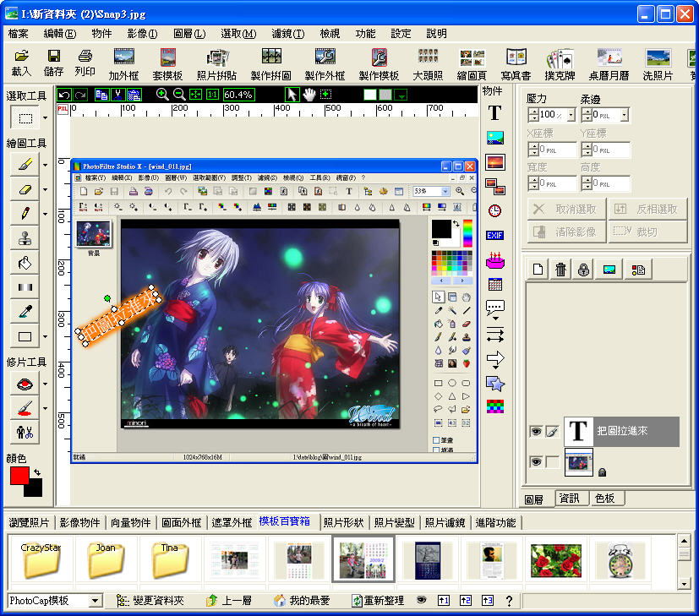Expand the selection tool options arrow

(x=45, y=118)
